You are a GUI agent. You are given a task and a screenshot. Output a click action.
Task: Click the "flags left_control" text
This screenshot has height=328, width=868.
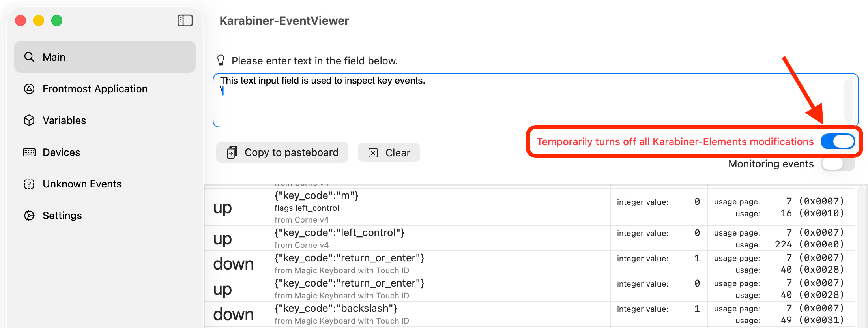coord(307,208)
